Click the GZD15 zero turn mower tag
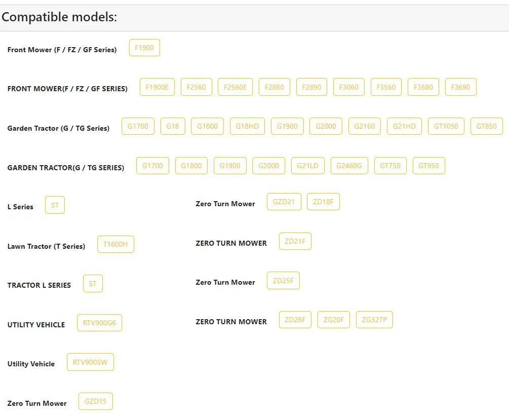The width and height of the screenshot is (509, 420). [95, 401]
